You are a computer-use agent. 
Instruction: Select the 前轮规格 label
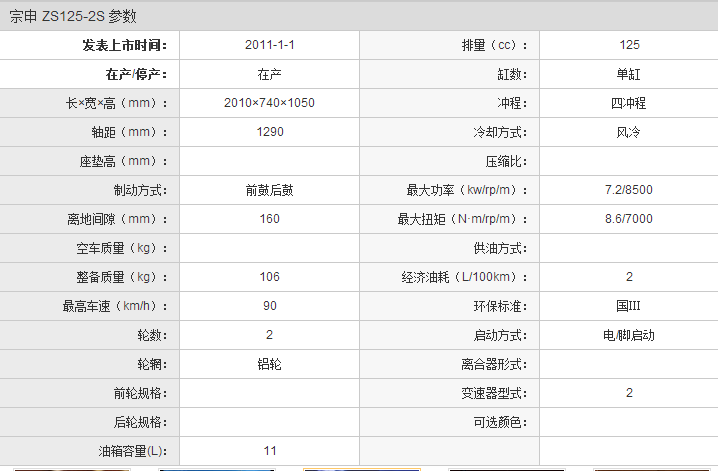point(141,393)
